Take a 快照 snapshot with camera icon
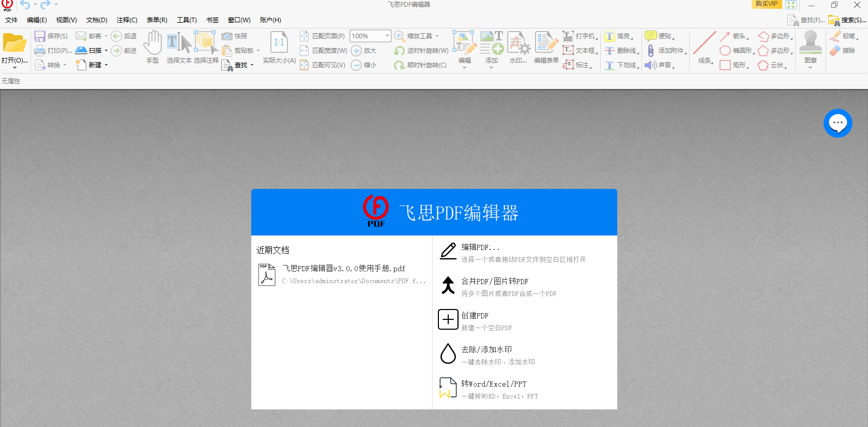868x427 pixels. [234, 36]
